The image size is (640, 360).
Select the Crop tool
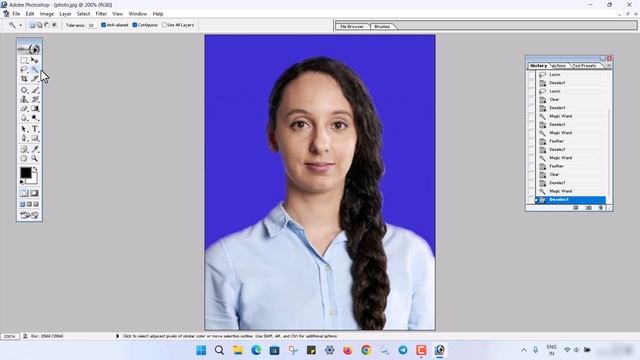(24, 78)
